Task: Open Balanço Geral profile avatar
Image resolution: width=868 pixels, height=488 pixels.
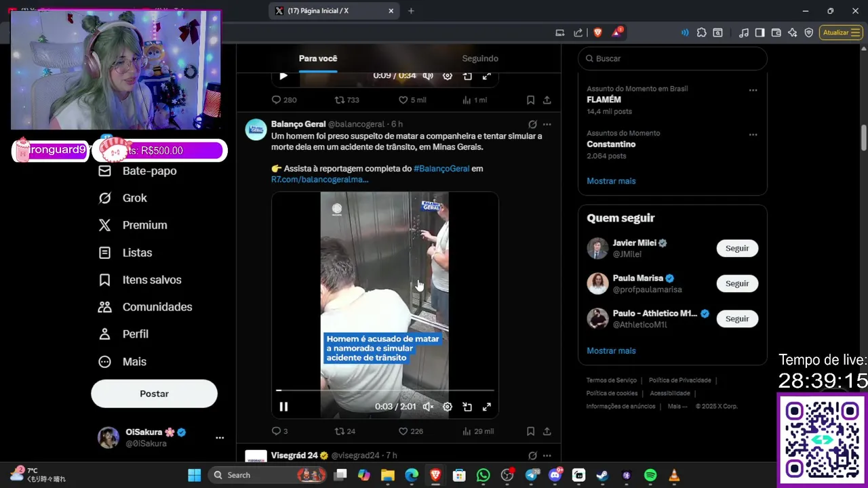Action: [x=256, y=129]
